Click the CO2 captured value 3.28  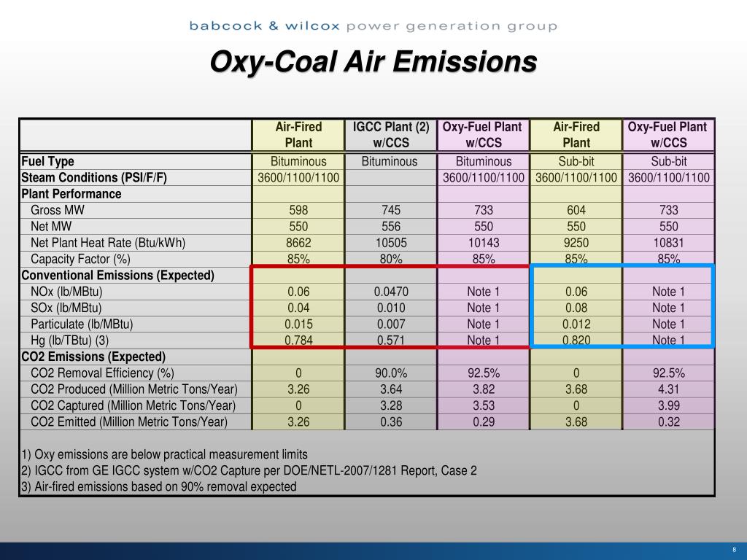(391, 405)
